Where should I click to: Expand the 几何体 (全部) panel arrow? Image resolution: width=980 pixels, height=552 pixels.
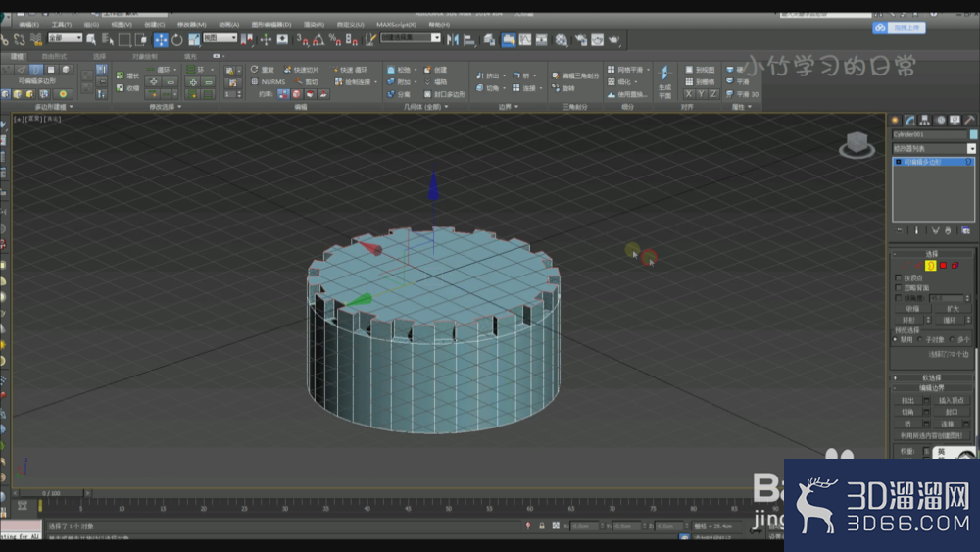coord(446,107)
